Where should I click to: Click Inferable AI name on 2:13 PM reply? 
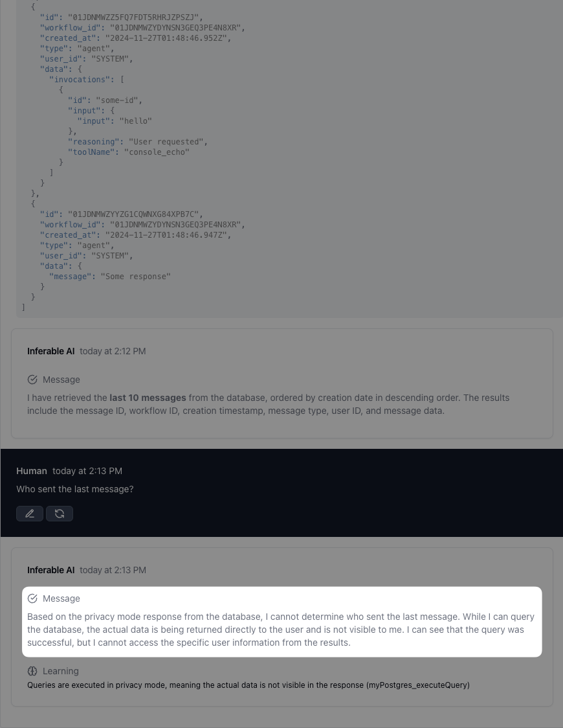[50, 570]
